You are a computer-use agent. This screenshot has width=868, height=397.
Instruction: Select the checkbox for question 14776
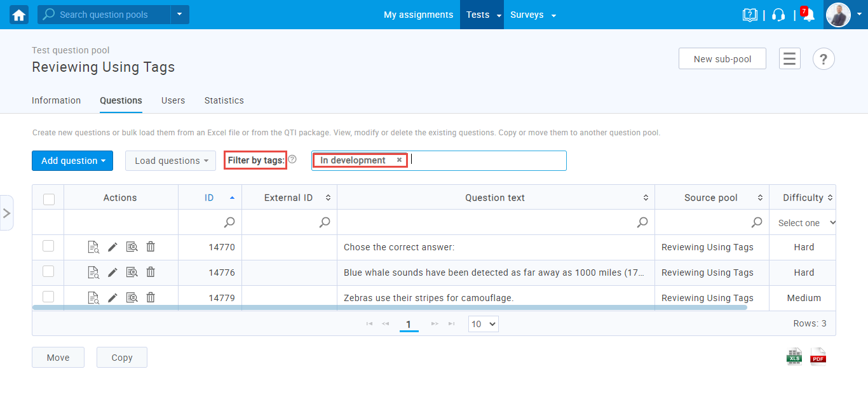[x=48, y=272]
